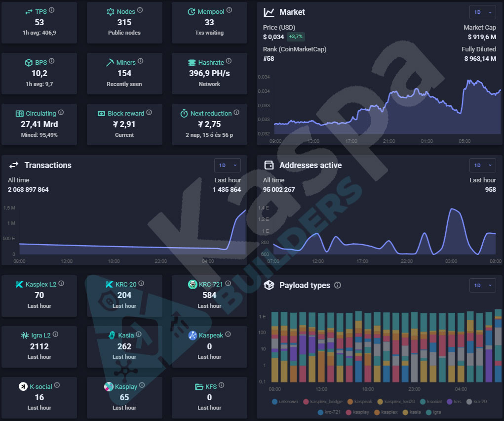This screenshot has height=421, width=504.
Task: Click the Hashrate chip icon
Action: (x=192, y=62)
